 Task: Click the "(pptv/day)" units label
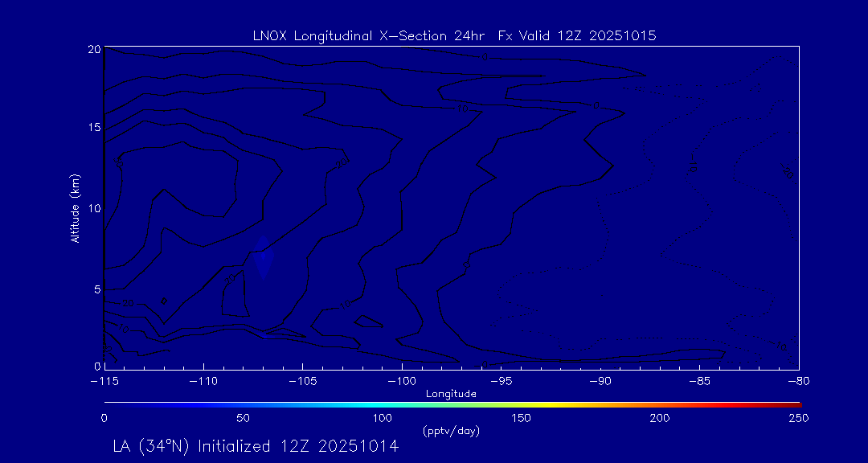[x=451, y=431]
